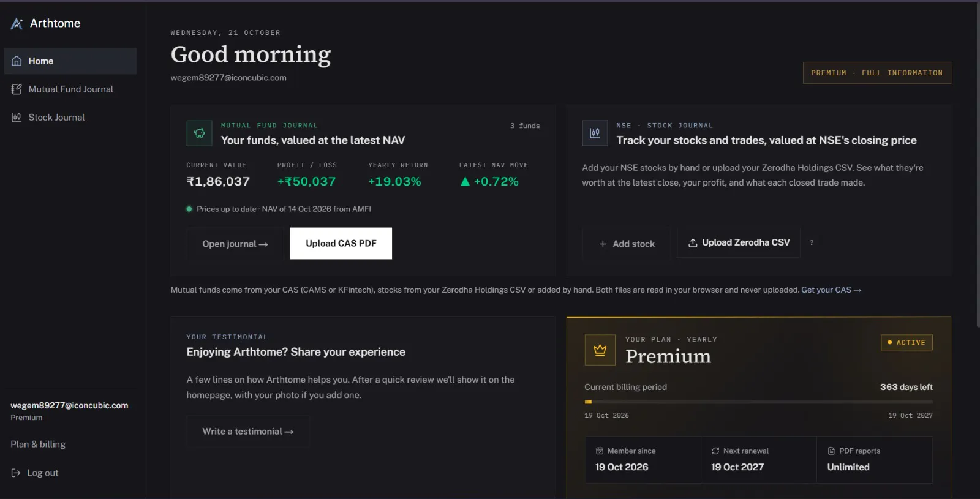
Task: Click the Next renewal refresh icon
Action: (x=715, y=451)
